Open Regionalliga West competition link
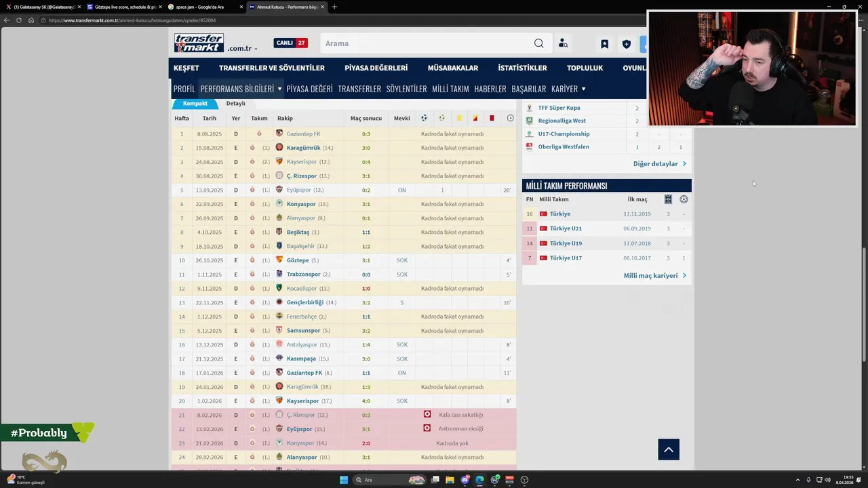The width and height of the screenshot is (868, 488). pos(561,121)
